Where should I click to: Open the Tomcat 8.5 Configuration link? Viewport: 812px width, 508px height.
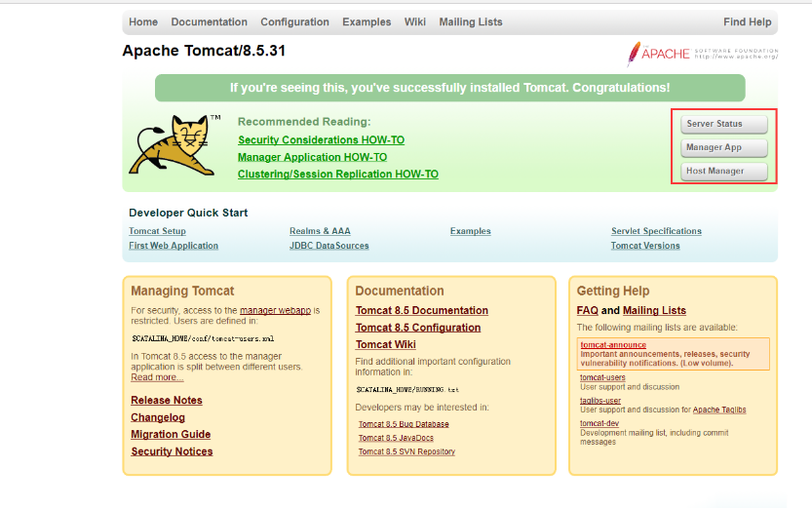tap(418, 328)
